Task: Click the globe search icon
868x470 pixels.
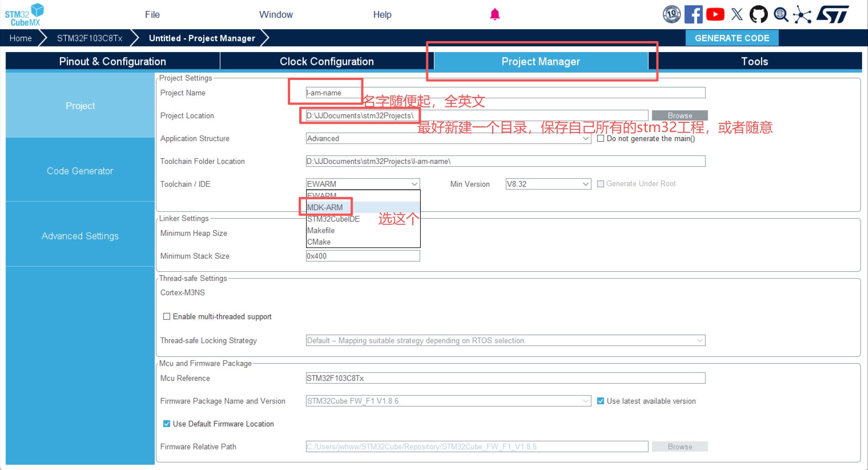Action: tap(781, 15)
